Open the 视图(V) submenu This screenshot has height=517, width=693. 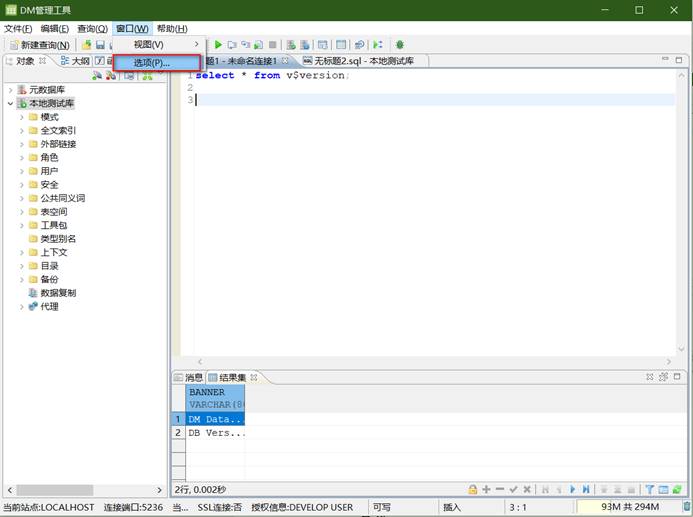[x=150, y=45]
